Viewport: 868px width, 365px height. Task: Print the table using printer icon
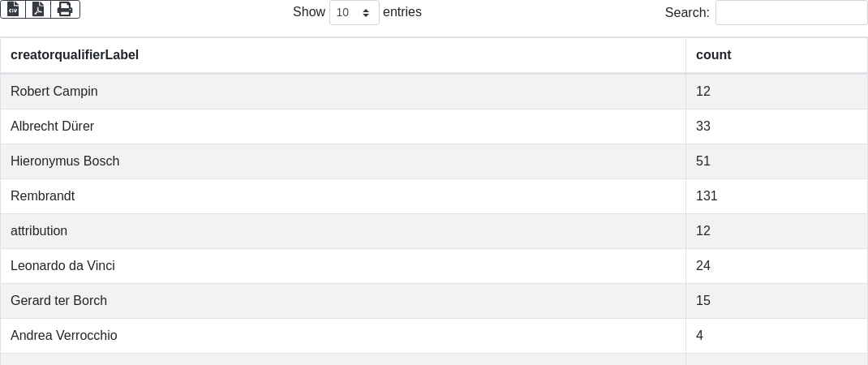[66, 10]
